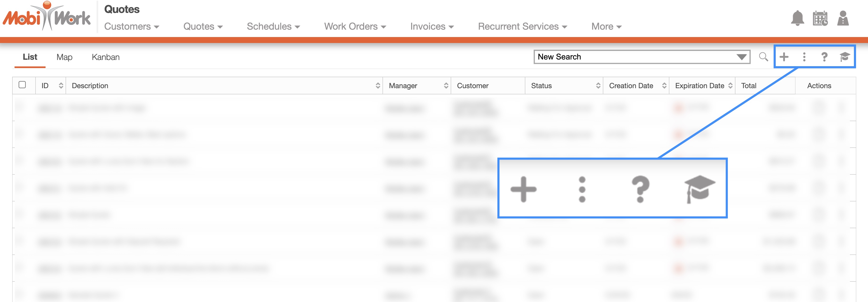Click the magnifying glass search icon

coord(763,57)
